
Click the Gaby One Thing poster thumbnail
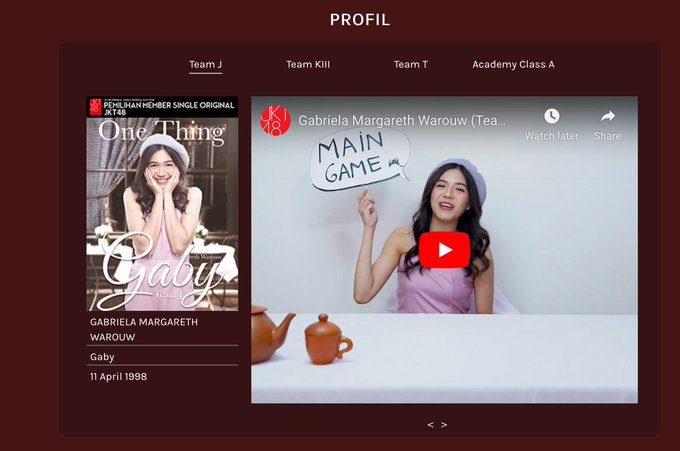coord(162,203)
